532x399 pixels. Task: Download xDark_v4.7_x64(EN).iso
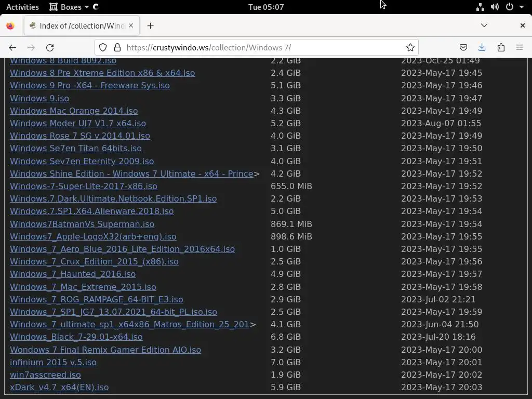tap(59, 387)
